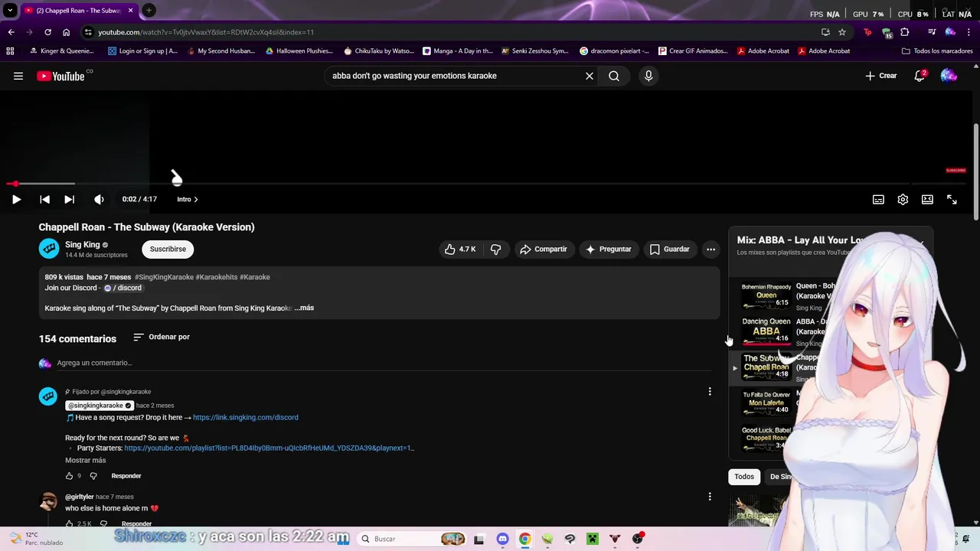Play the video
The height and width of the screenshot is (551, 980).
pos(16,199)
